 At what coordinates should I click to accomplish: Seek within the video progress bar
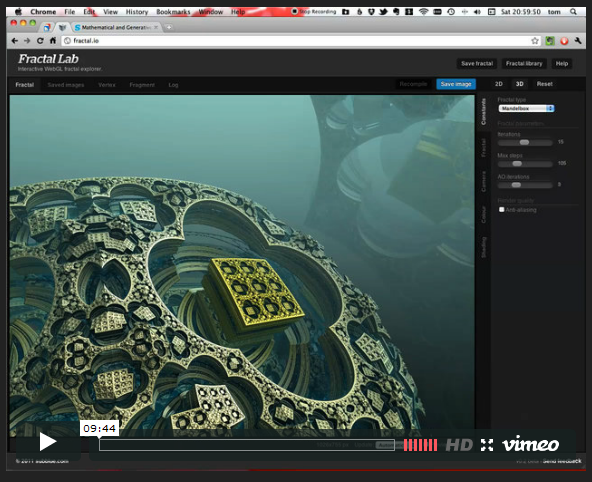point(247,445)
